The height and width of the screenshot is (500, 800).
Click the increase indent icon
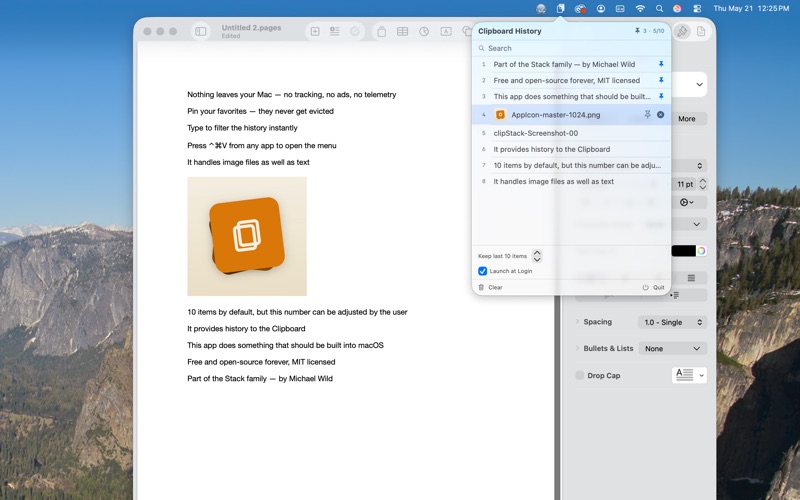[x=676, y=295]
